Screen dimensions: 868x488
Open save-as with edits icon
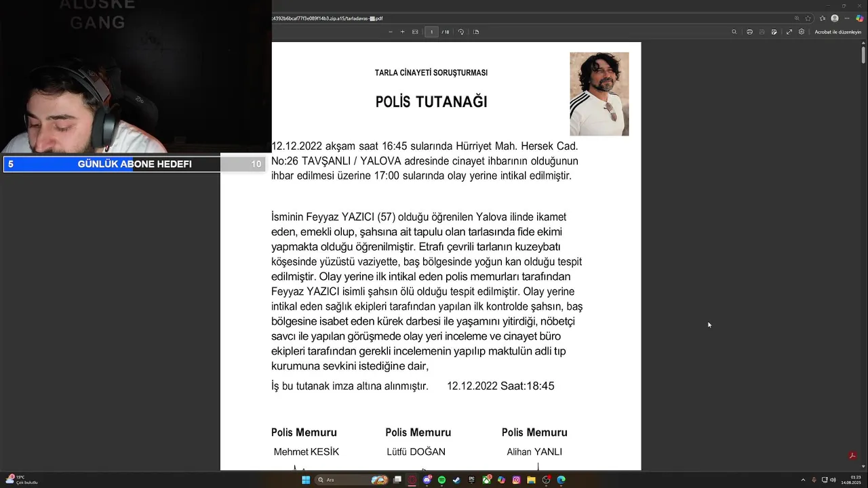pos(774,32)
